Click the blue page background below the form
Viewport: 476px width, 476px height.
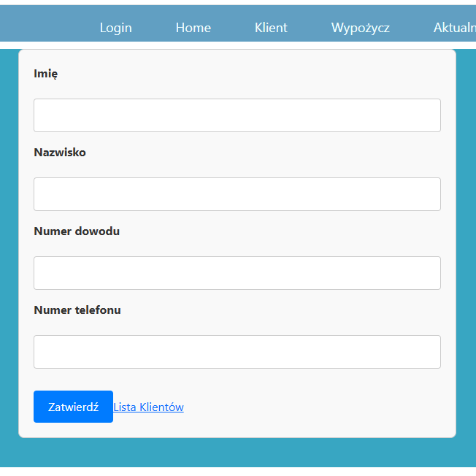(x=237, y=453)
